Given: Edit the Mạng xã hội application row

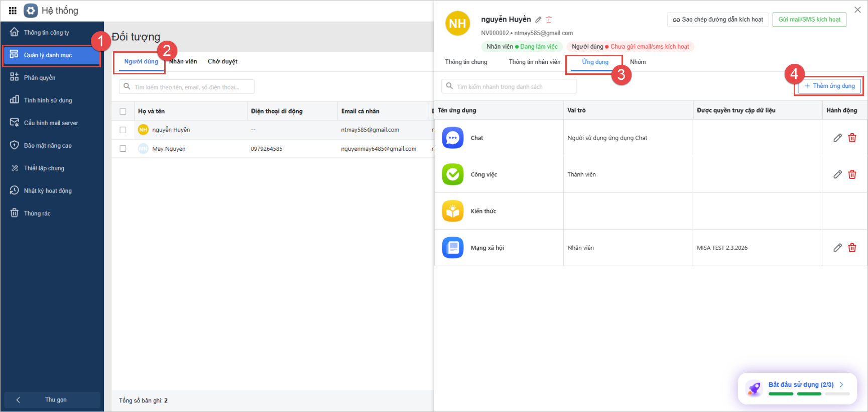Looking at the screenshot, I should pos(837,248).
